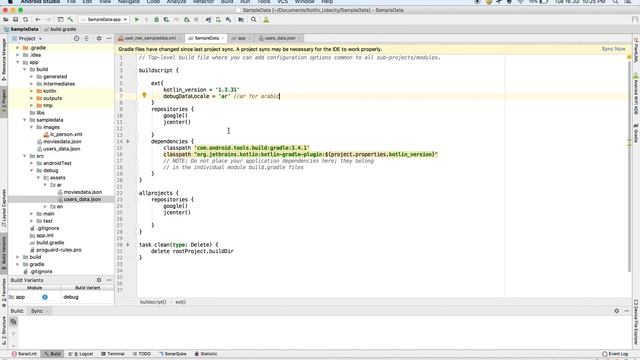Open the Terminal tool window button

[x=113, y=354]
